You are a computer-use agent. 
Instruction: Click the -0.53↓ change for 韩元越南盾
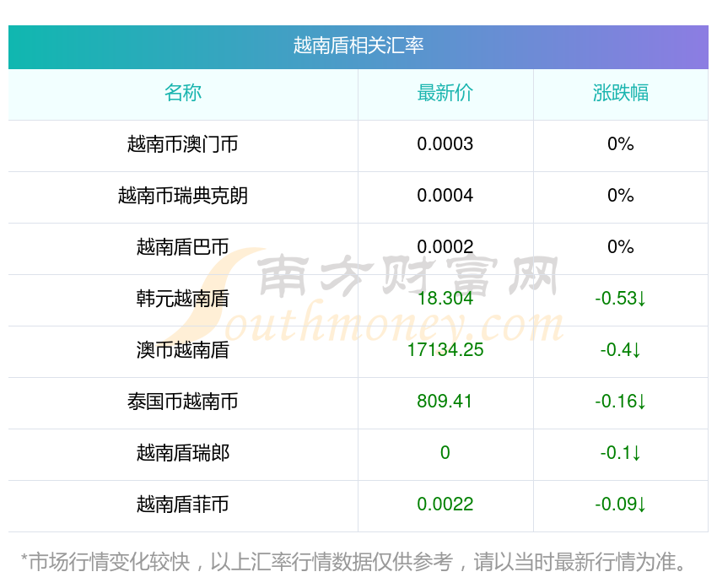click(620, 299)
